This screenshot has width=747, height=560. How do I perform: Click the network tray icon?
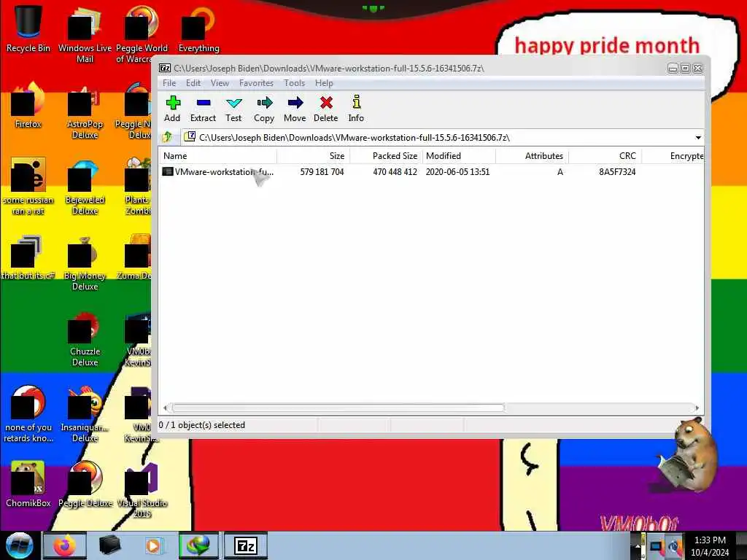tap(656, 546)
